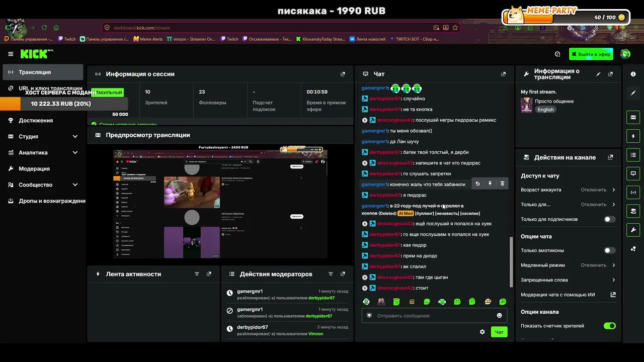Expand the Сообщество sidebar section

[43, 185]
